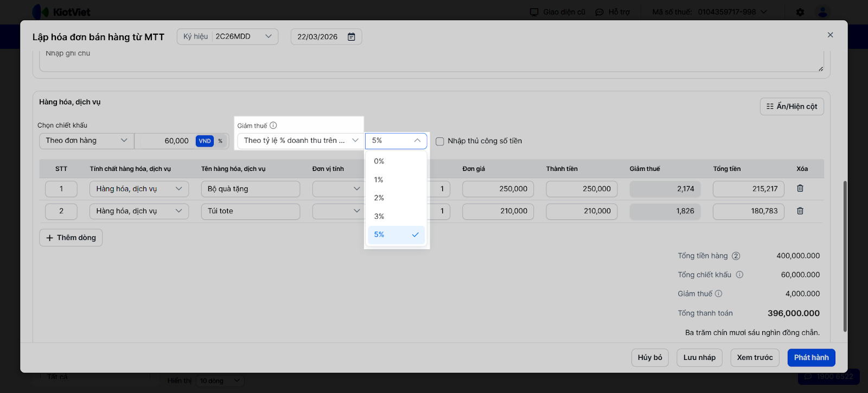Add a new row with Thêm dòng
This screenshot has height=393, width=868.
[71, 238]
